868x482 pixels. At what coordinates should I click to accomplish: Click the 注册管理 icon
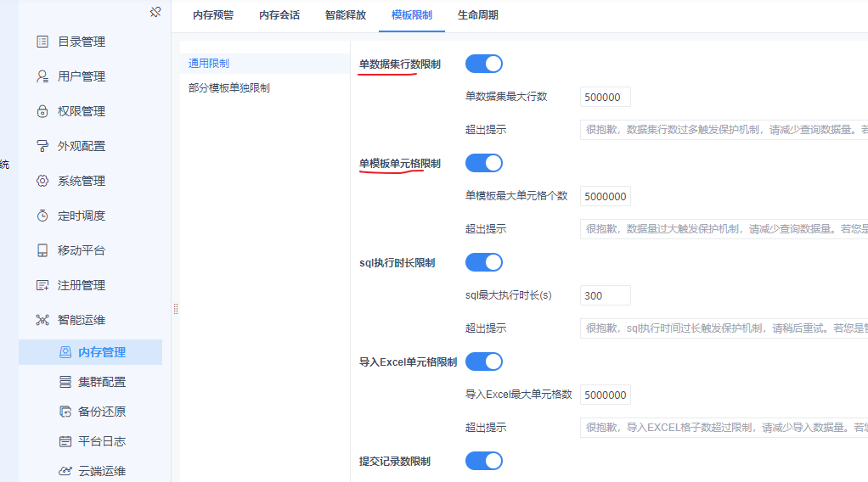click(x=42, y=285)
